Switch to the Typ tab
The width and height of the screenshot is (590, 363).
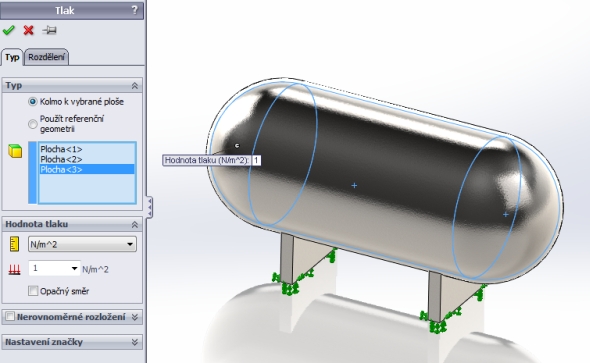12,57
